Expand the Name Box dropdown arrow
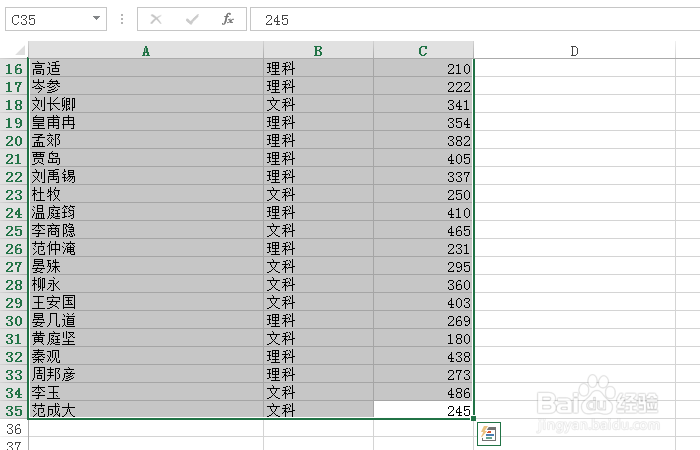Image resolution: width=700 pixels, height=450 pixels. pyautogui.click(x=96, y=18)
